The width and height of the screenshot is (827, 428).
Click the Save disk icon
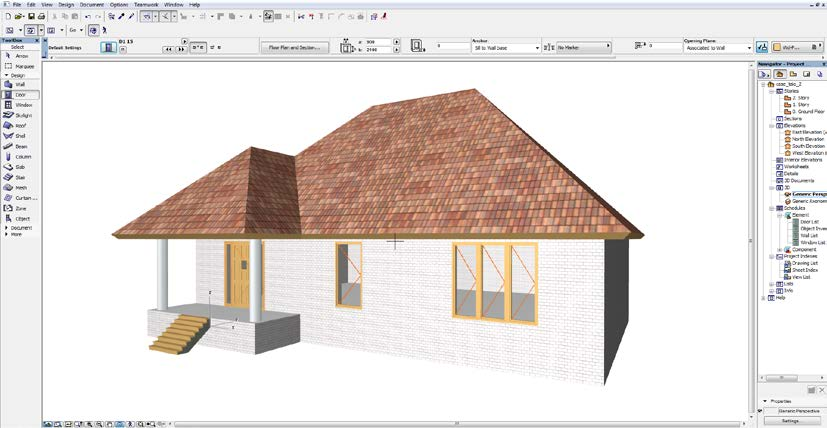32,17
